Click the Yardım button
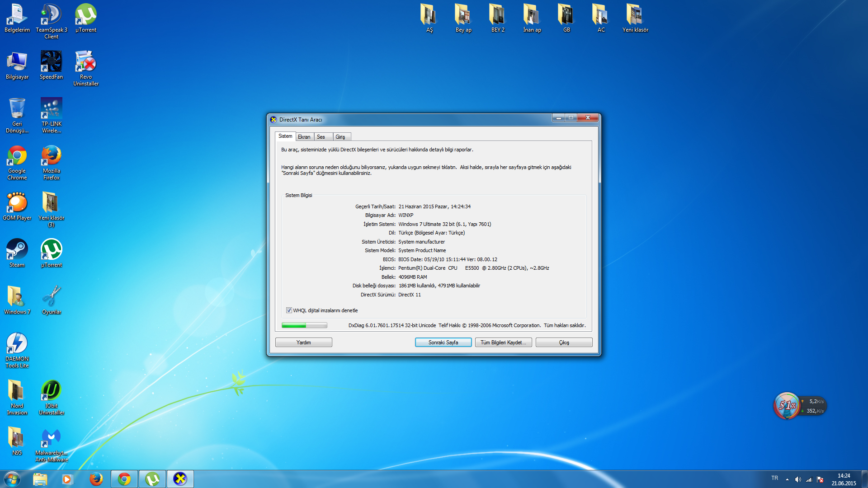Image resolution: width=868 pixels, height=488 pixels. click(x=303, y=343)
